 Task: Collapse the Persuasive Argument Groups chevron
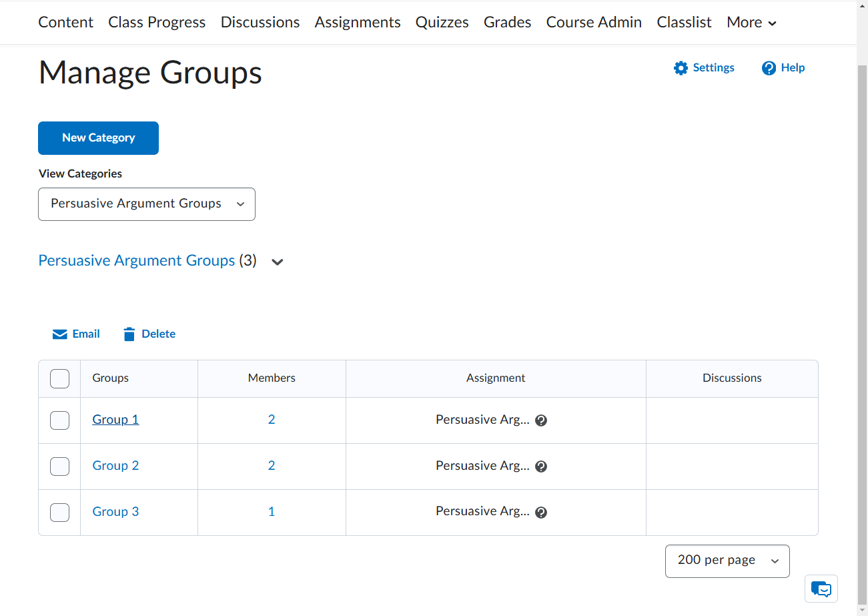coord(278,262)
